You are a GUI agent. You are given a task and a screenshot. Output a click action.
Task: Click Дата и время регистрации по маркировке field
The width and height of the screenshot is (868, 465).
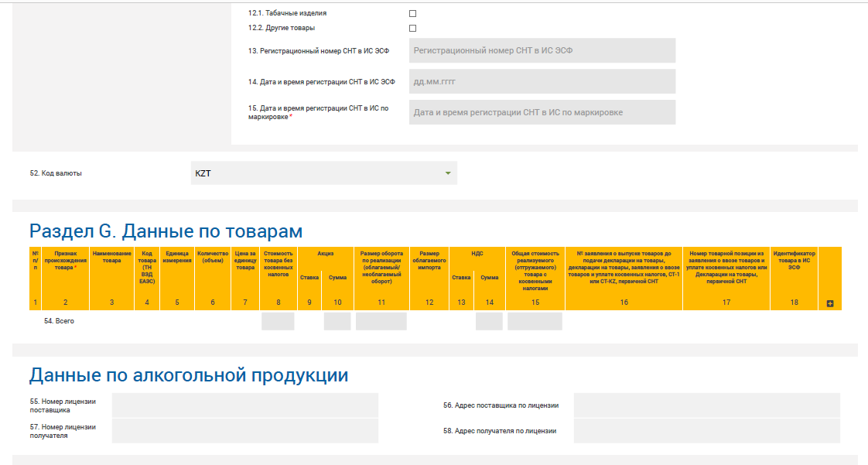542,112
